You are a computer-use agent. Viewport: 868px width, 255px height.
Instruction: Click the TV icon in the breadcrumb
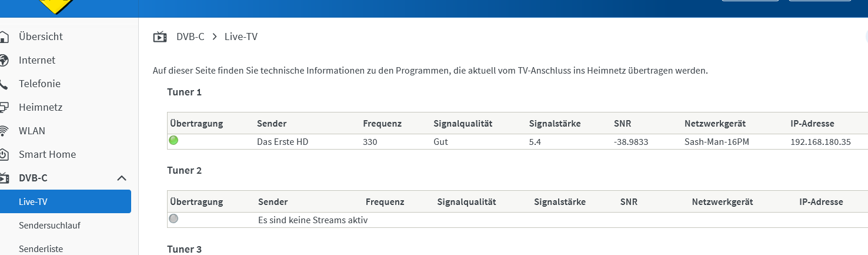click(x=160, y=37)
